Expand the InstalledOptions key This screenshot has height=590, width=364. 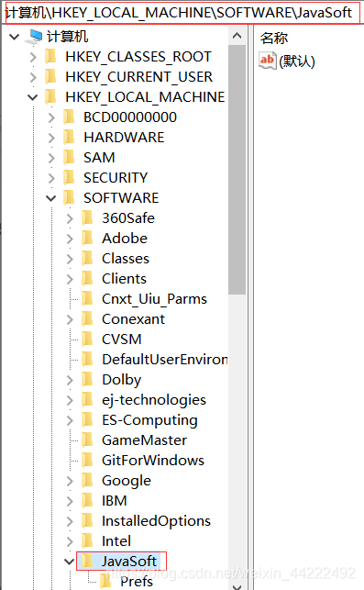click(70, 521)
